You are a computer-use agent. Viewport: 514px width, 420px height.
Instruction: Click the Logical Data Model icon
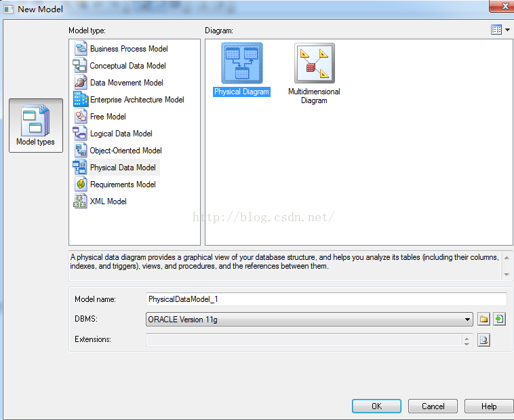(x=80, y=133)
